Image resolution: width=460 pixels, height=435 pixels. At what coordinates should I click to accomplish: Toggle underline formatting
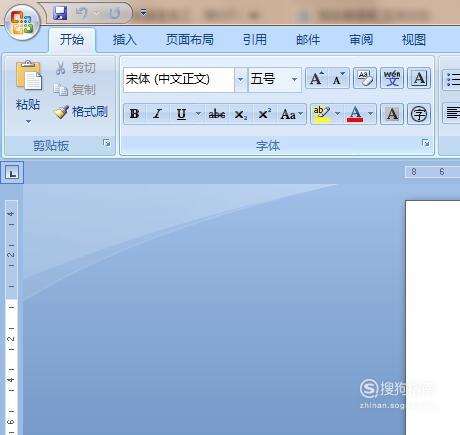click(181, 114)
